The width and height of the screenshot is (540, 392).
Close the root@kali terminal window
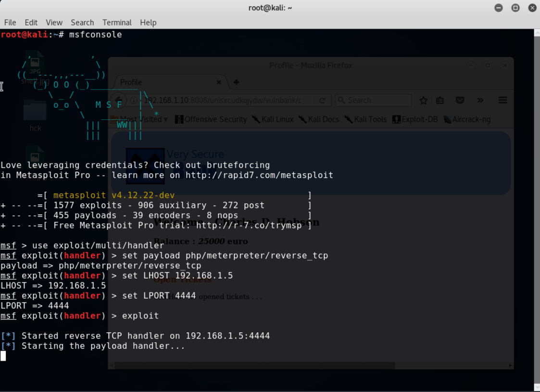point(532,8)
